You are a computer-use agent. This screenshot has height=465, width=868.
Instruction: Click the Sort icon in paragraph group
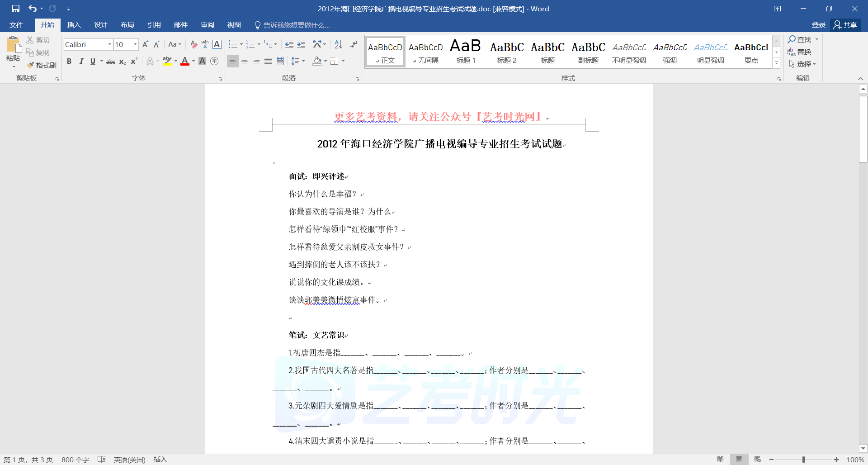point(338,44)
